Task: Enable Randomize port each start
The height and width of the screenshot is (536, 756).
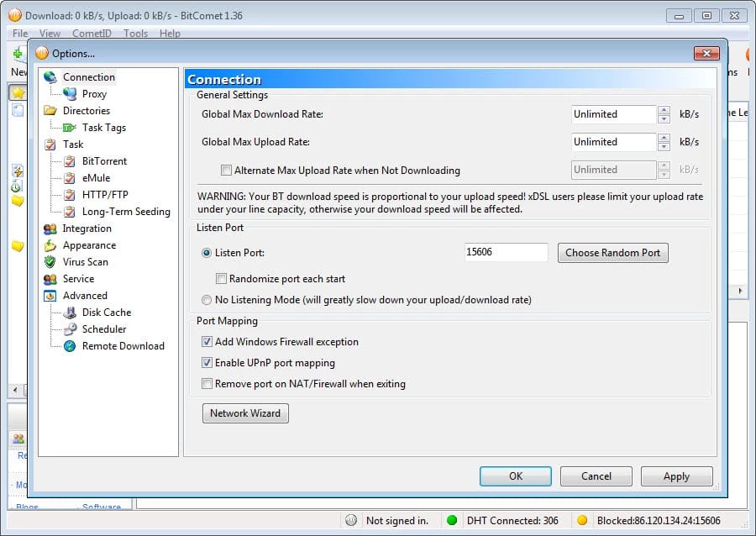Action: point(221,279)
